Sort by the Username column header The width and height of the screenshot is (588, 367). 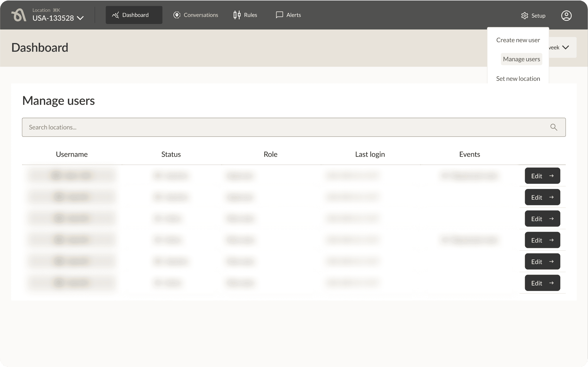tap(72, 154)
